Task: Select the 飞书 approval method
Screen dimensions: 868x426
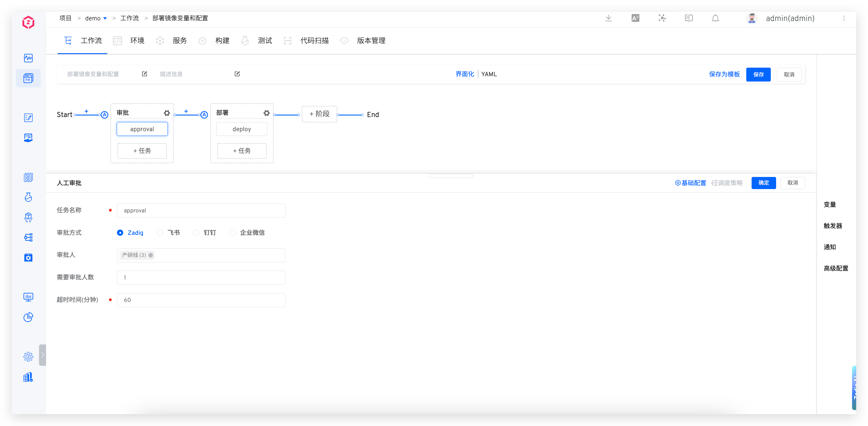Action: point(160,232)
